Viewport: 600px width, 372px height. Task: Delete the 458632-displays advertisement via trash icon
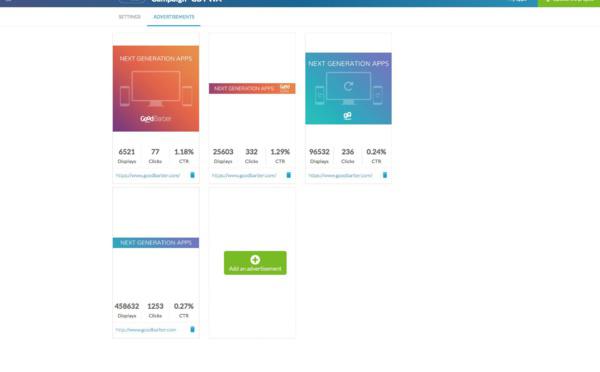click(x=192, y=329)
